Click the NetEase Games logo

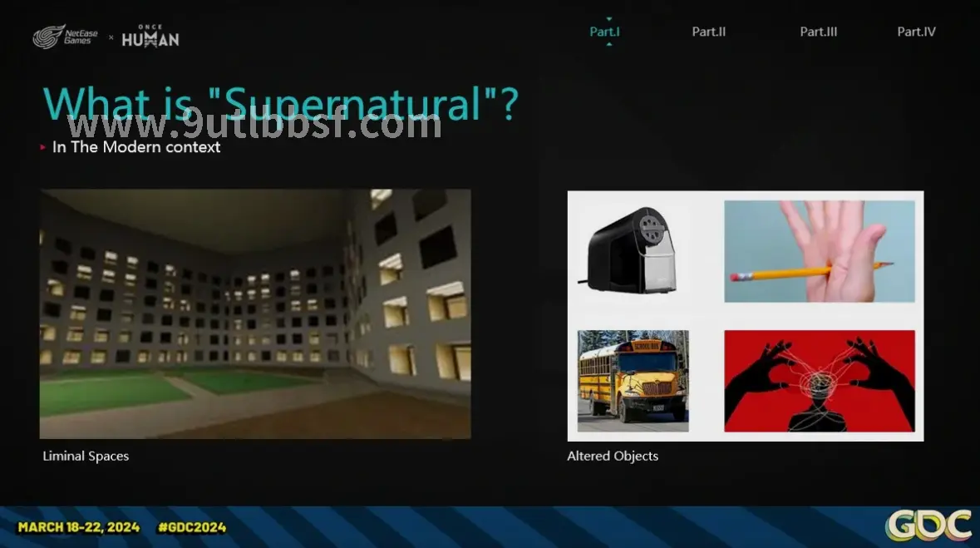point(66,37)
